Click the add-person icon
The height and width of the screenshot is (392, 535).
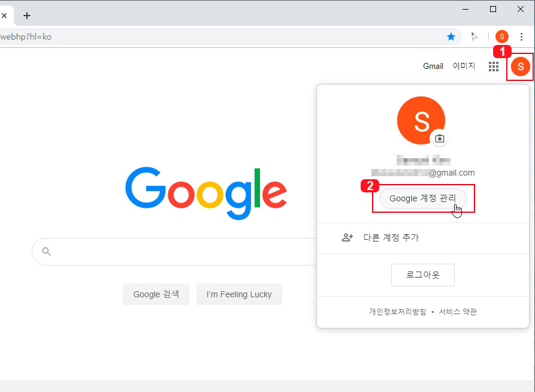point(347,238)
